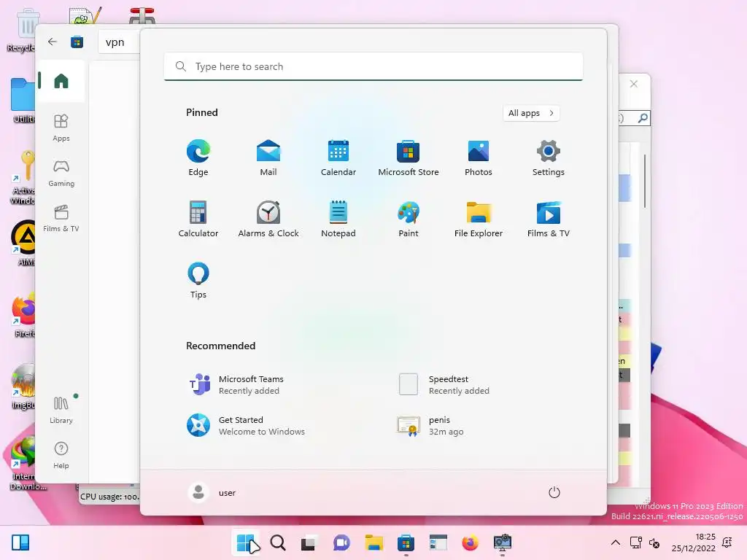Click the network icon in system tray
Viewport: 747px width, 560px height.
[x=635, y=542]
